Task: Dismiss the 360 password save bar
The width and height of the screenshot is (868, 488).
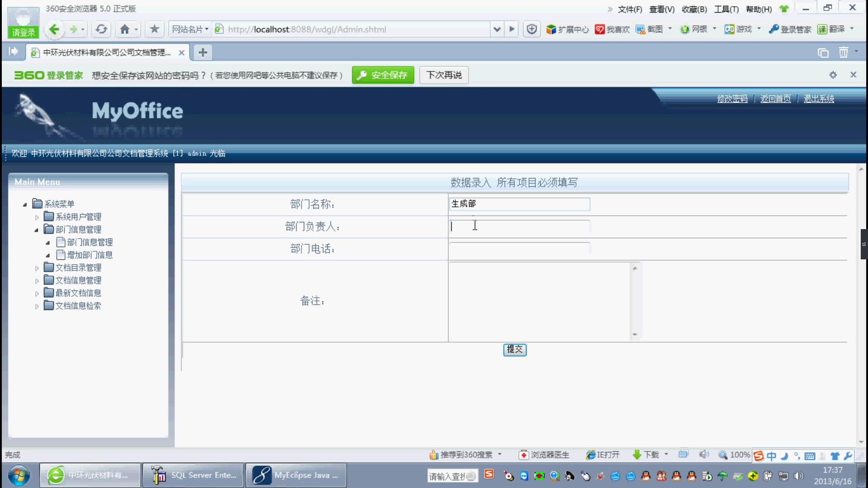Action: coord(853,75)
